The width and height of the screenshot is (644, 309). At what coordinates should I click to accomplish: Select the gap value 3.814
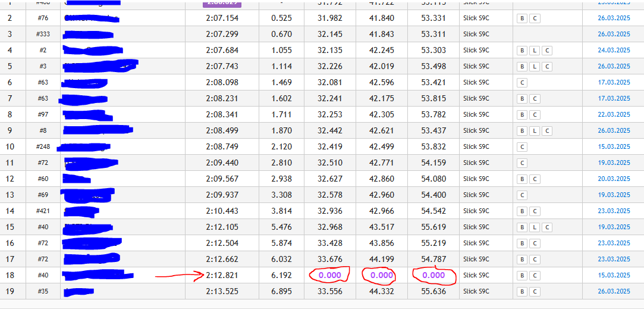click(x=281, y=211)
